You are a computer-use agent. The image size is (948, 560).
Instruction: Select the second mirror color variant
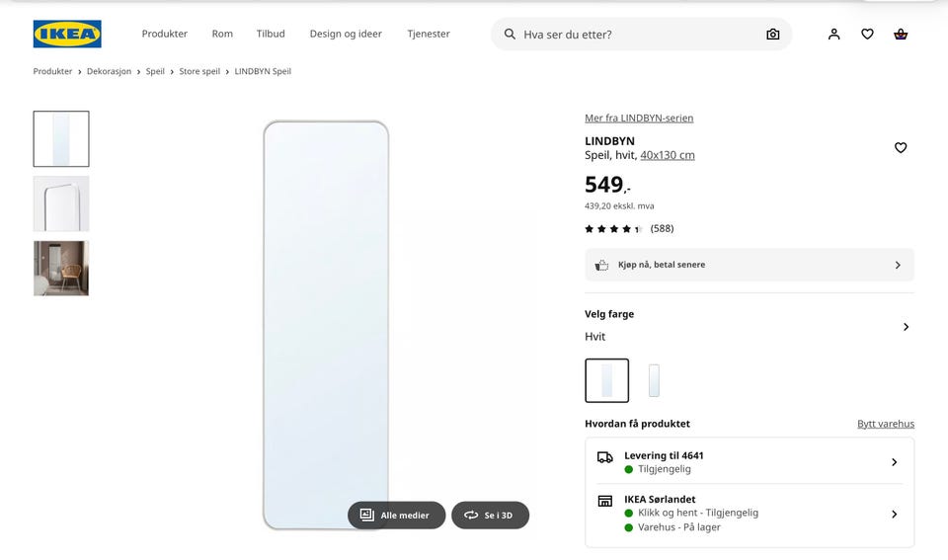click(654, 380)
